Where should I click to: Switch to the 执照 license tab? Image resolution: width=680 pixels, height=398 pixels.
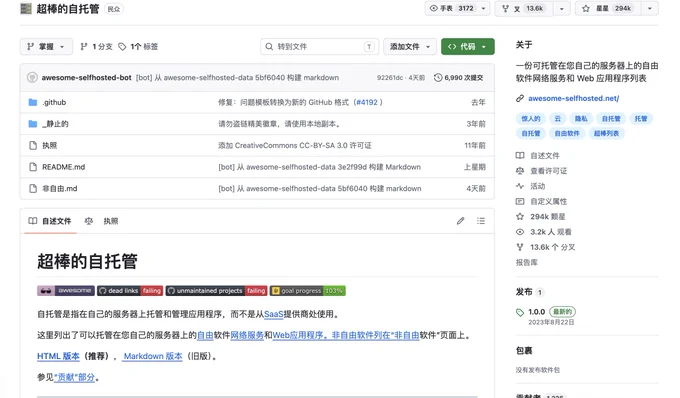[102, 221]
